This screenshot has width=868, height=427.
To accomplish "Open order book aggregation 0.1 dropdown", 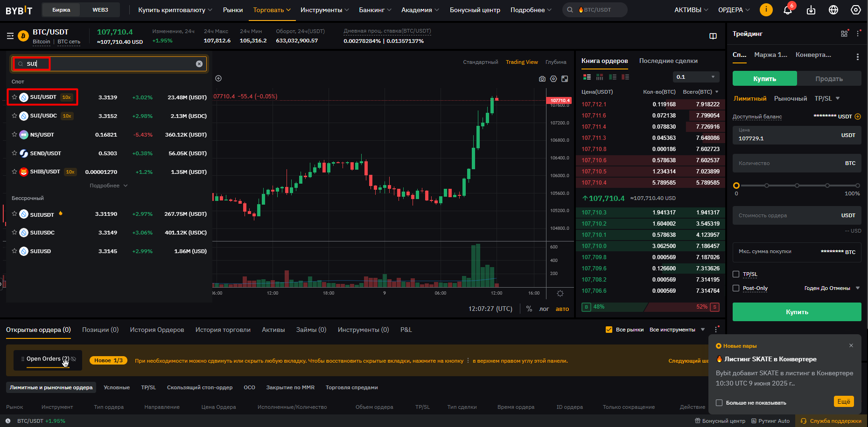I will pos(696,77).
